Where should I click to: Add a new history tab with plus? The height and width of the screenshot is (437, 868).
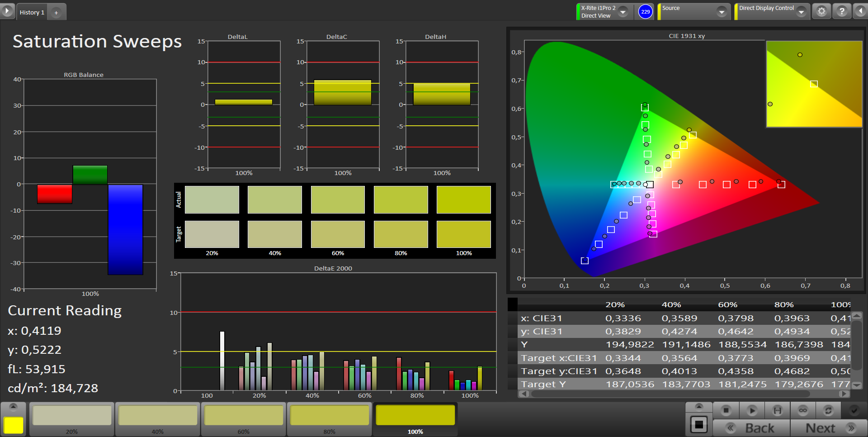click(56, 13)
